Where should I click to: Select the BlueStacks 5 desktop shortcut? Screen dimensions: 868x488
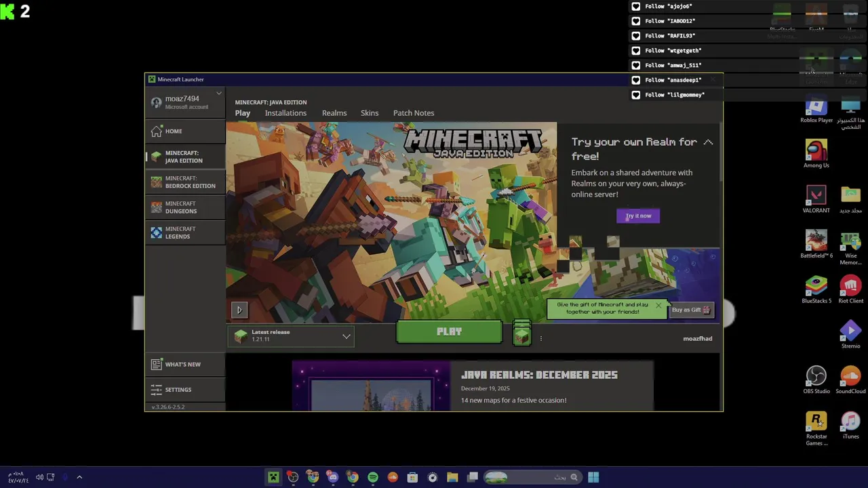pos(816,290)
